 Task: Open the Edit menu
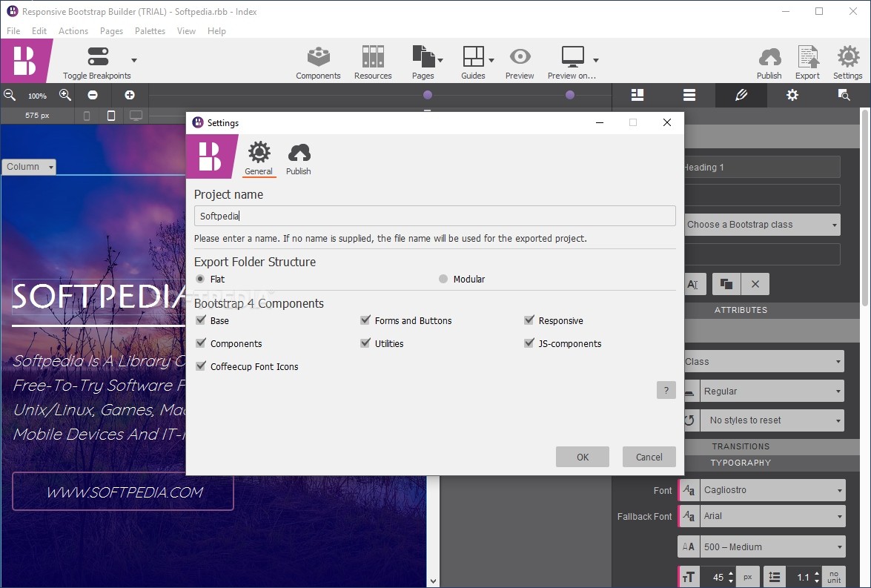[x=39, y=30]
